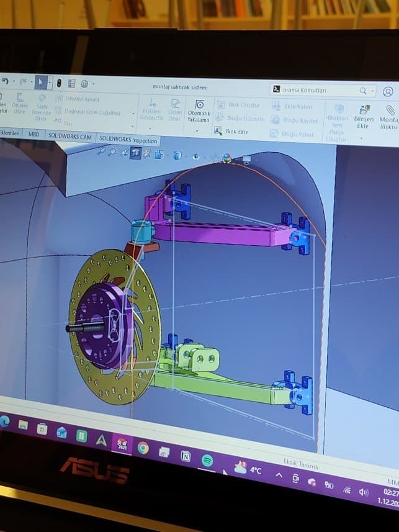The width and height of the screenshot is (399, 532).
Task: Open the Options gear icon
Action: click(84, 84)
